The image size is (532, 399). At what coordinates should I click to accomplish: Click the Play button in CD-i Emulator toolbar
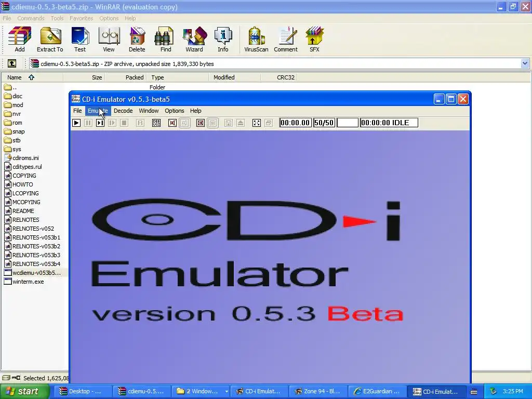click(76, 123)
